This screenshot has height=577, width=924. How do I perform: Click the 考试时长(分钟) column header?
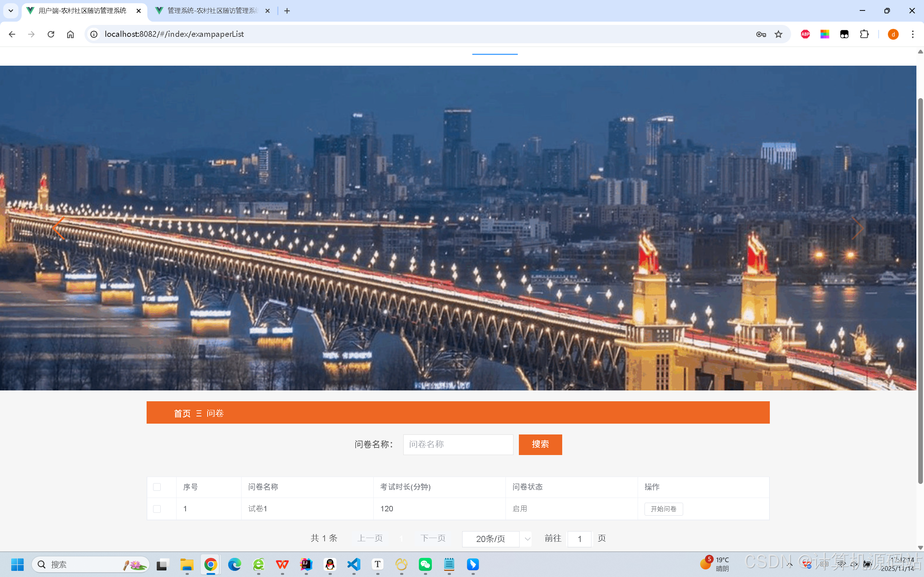point(439,487)
